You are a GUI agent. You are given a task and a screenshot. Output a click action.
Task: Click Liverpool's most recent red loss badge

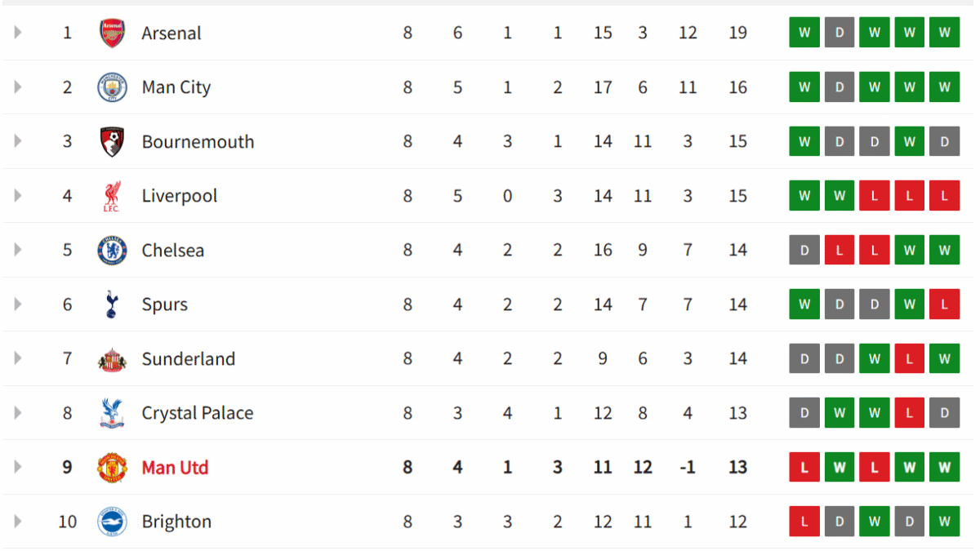(944, 196)
